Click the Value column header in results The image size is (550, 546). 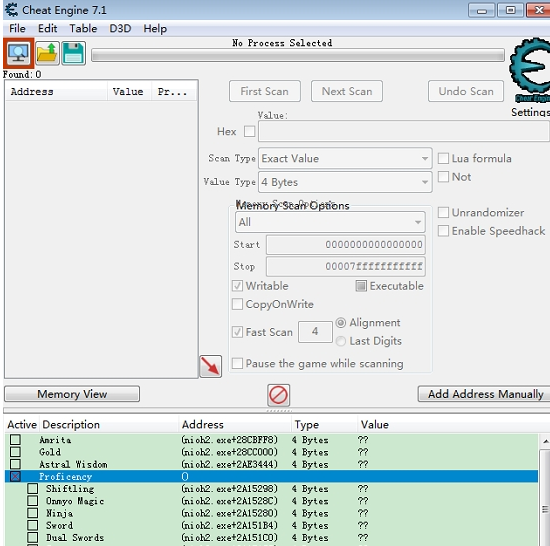pos(129,92)
